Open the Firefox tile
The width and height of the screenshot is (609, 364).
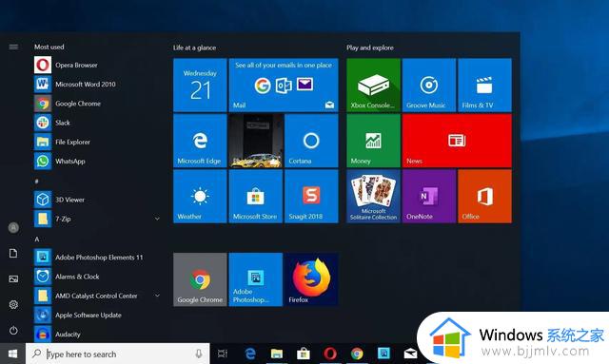[311, 279]
